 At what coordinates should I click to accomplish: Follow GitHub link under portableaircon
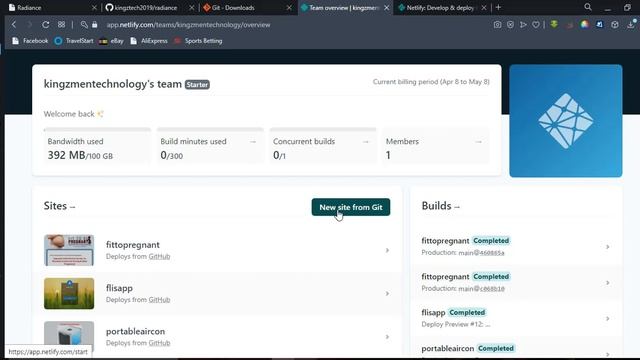(159, 343)
